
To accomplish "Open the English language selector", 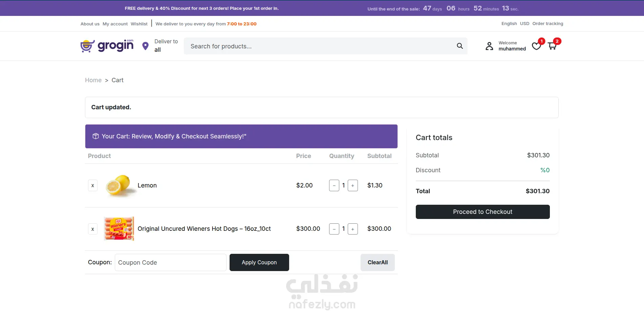I will point(509,24).
